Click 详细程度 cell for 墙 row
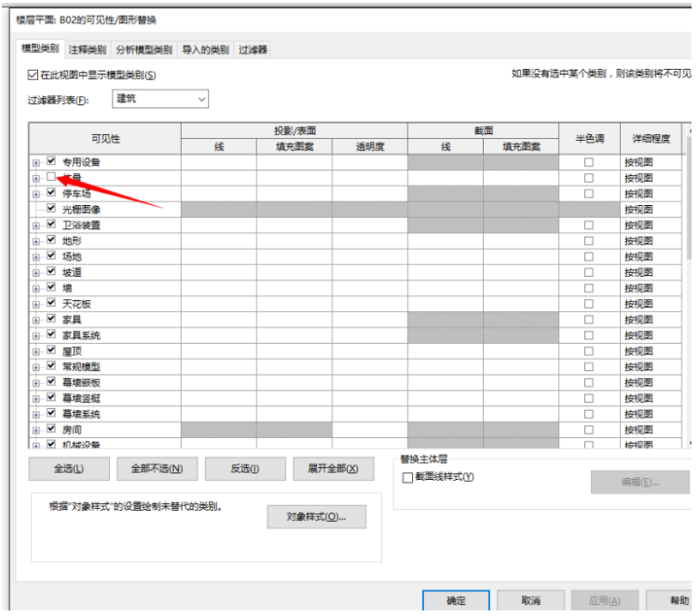 651,288
